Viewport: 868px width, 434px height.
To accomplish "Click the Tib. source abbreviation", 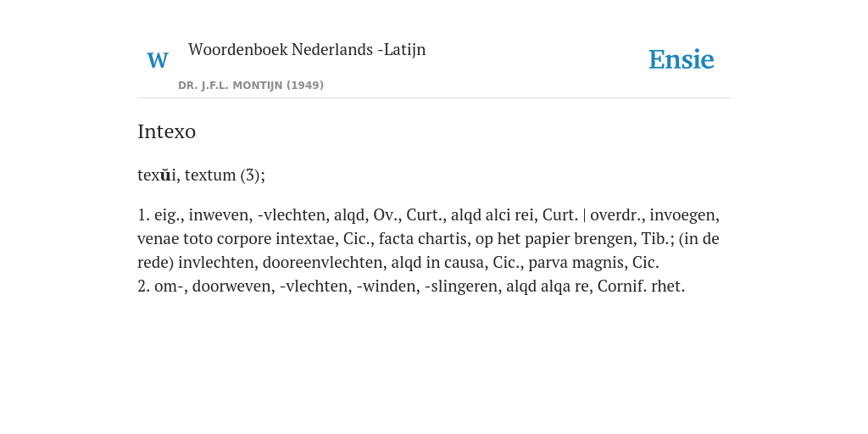I will click(x=655, y=238).
